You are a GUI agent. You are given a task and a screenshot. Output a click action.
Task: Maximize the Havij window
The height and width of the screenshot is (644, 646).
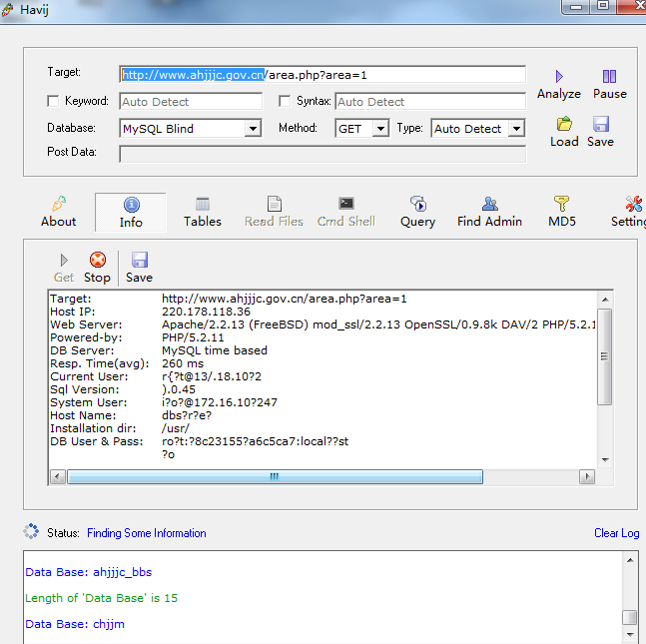click(603, 5)
